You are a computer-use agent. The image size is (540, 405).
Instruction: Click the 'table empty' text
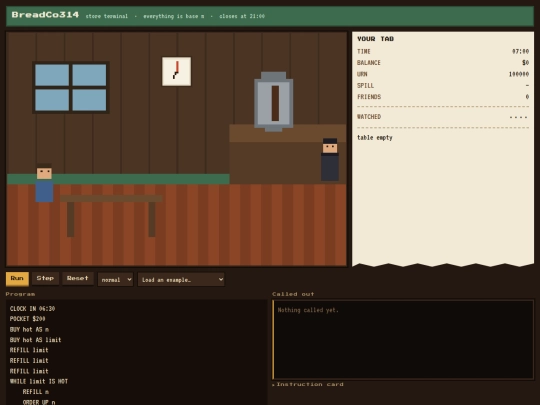click(x=375, y=138)
